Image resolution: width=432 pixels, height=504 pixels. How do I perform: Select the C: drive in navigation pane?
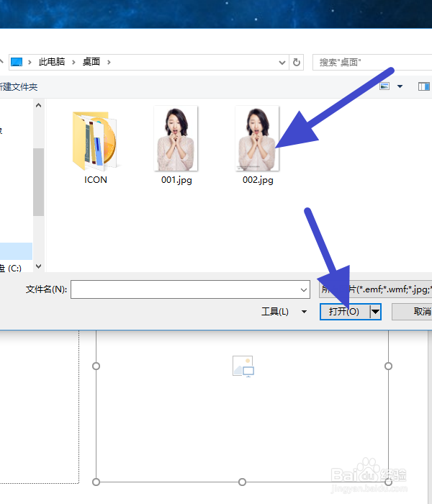[11, 268]
